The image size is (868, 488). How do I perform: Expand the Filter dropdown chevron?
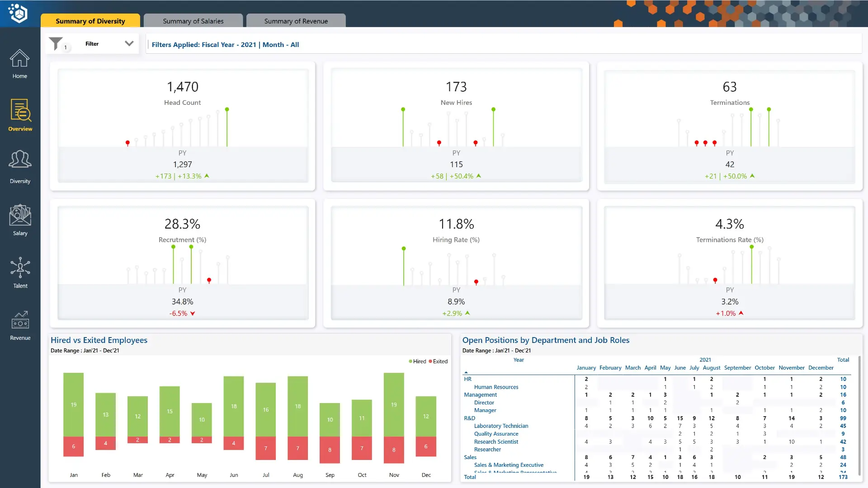129,44
